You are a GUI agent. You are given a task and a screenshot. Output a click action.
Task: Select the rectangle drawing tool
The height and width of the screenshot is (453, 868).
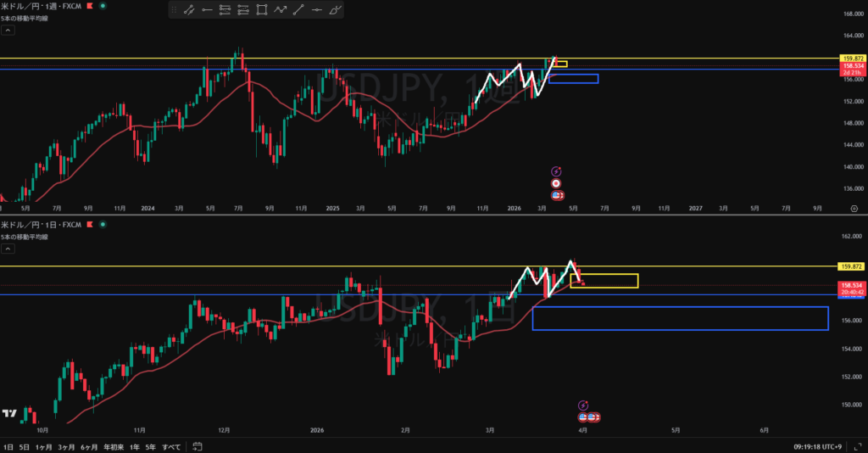point(261,10)
